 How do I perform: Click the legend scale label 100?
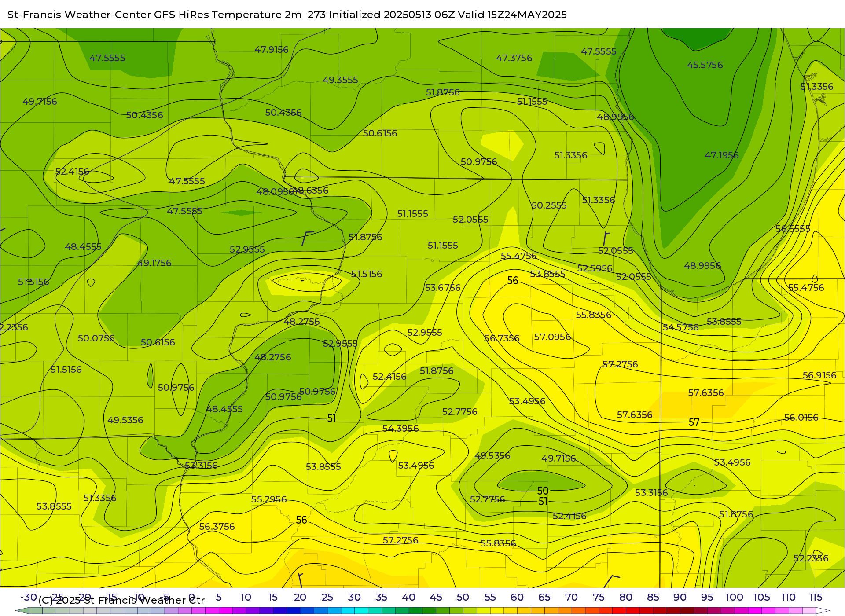(x=734, y=597)
